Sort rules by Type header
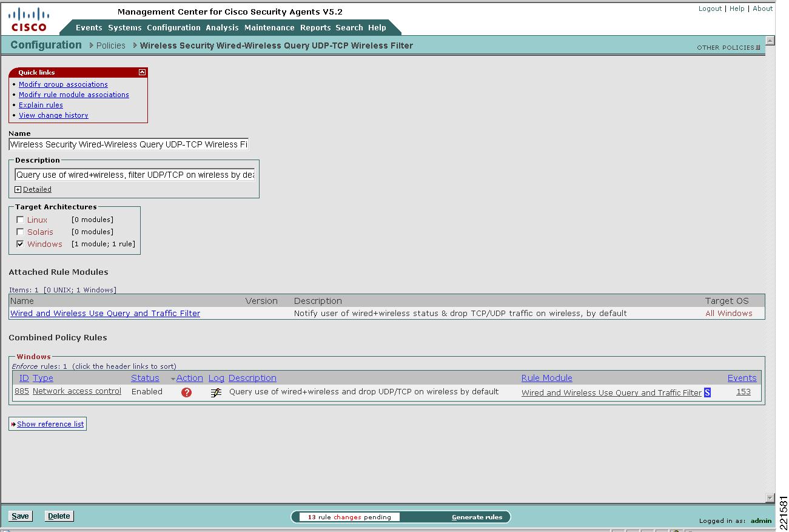 [43, 378]
